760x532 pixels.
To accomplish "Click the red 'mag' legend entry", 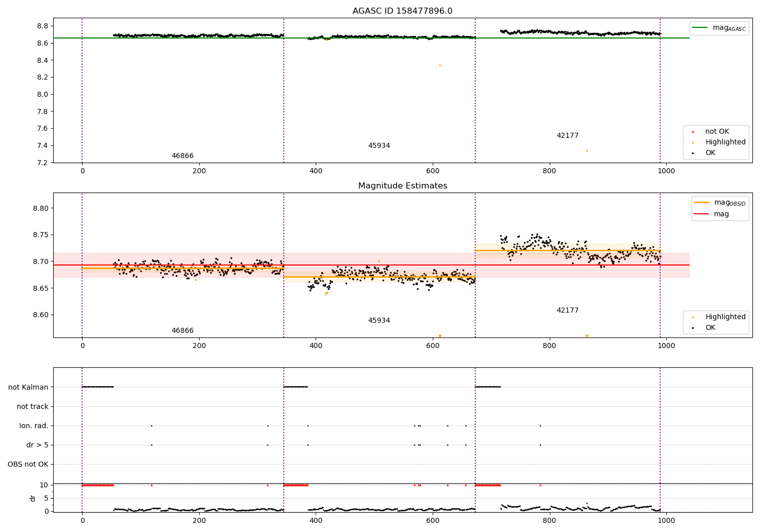I will [x=711, y=214].
